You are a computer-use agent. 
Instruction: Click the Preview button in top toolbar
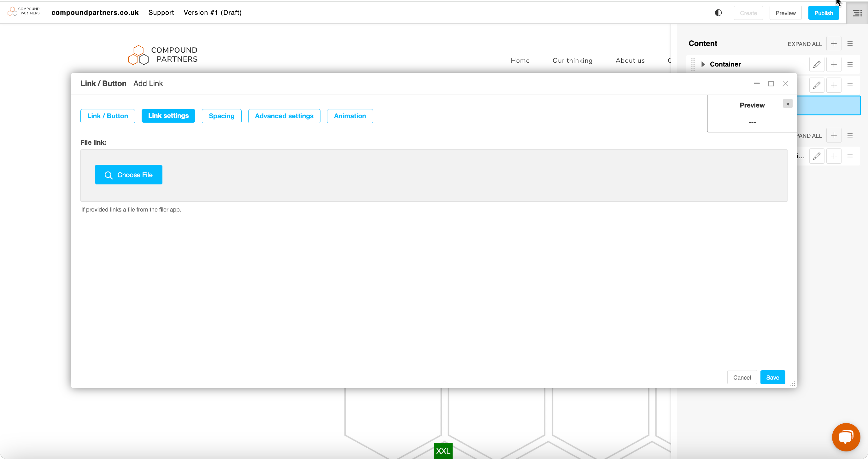(x=785, y=13)
